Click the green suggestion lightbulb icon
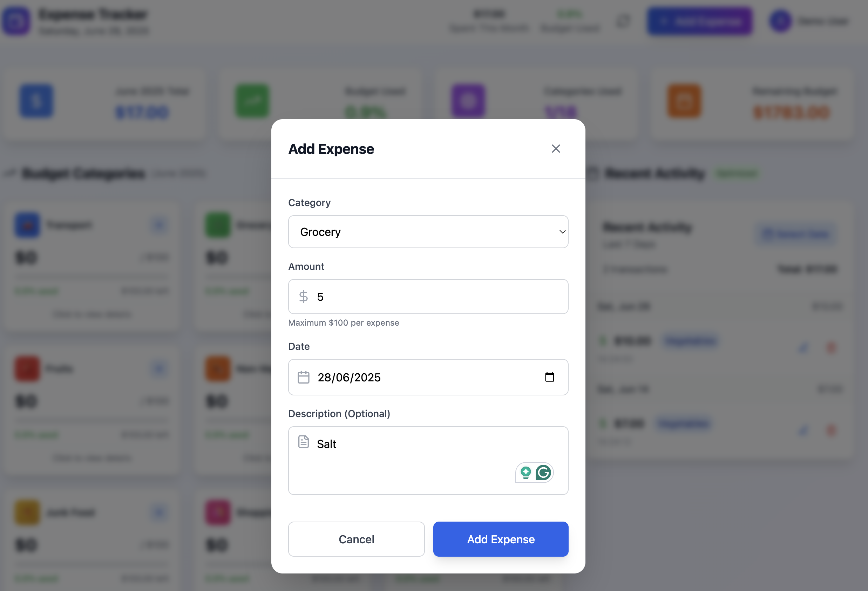Image resolution: width=868 pixels, height=591 pixels. tap(525, 472)
